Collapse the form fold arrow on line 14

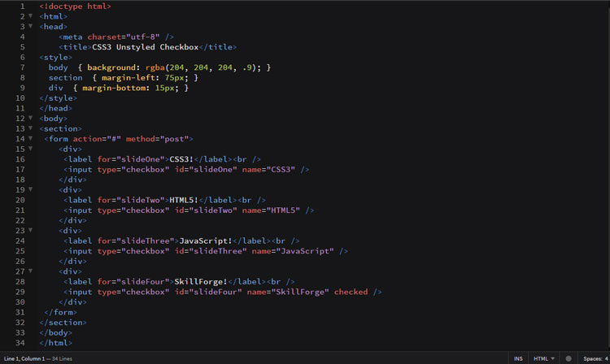tap(30, 138)
